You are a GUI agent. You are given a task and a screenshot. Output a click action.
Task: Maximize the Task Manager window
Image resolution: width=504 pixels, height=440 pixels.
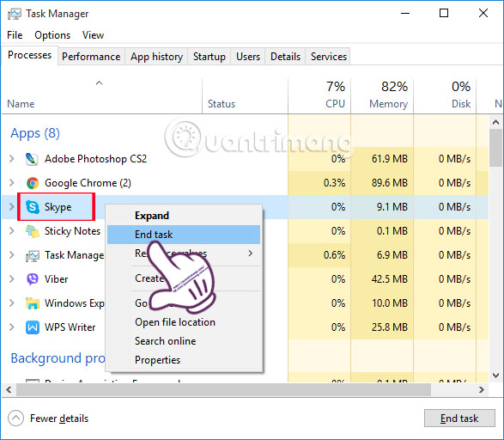(x=444, y=13)
